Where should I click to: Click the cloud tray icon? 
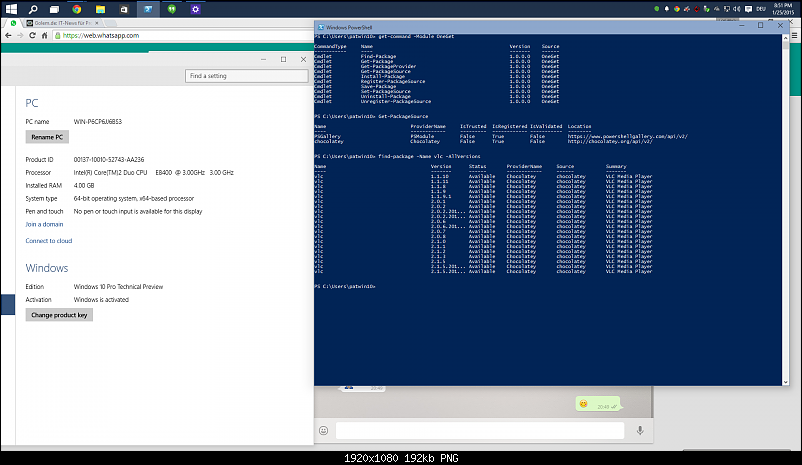(717, 9)
